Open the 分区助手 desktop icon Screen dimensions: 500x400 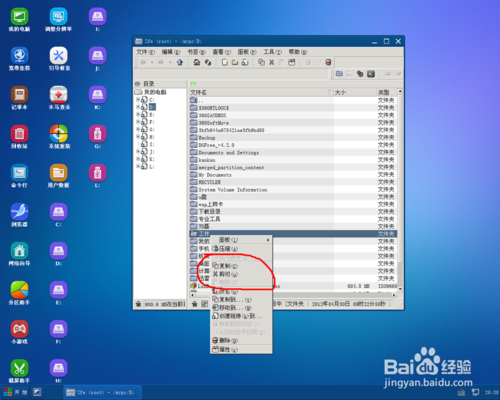click(19, 293)
